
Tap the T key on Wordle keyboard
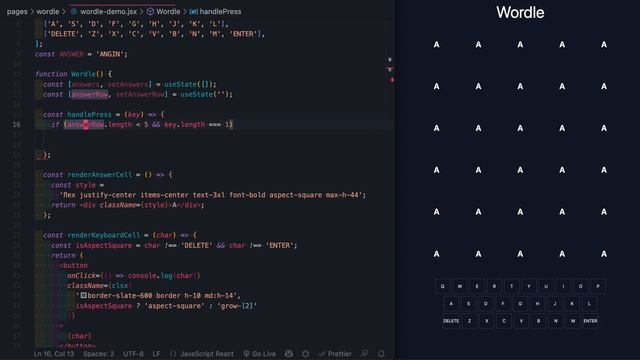coord(511,286)
